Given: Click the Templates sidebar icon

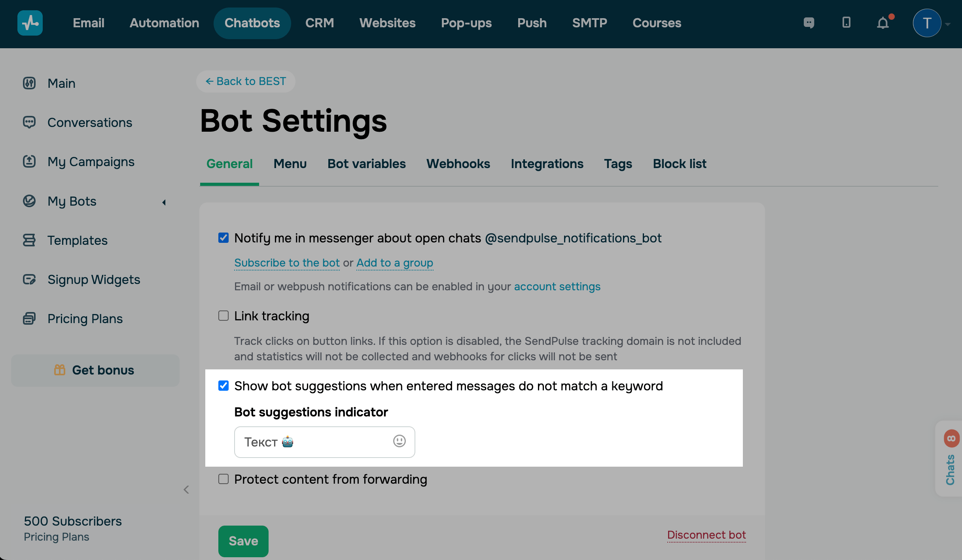Looking at the screenshot, I should pos(29,240).
